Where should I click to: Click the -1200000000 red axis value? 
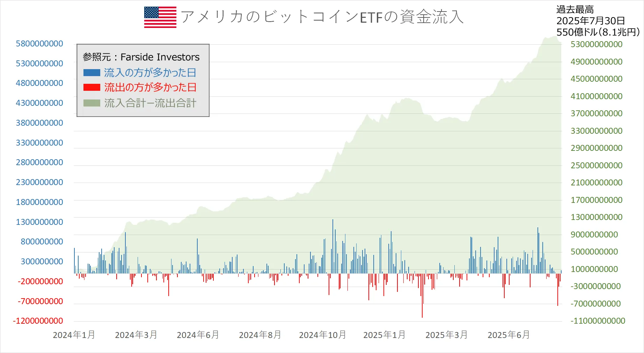tap(38, 321)
